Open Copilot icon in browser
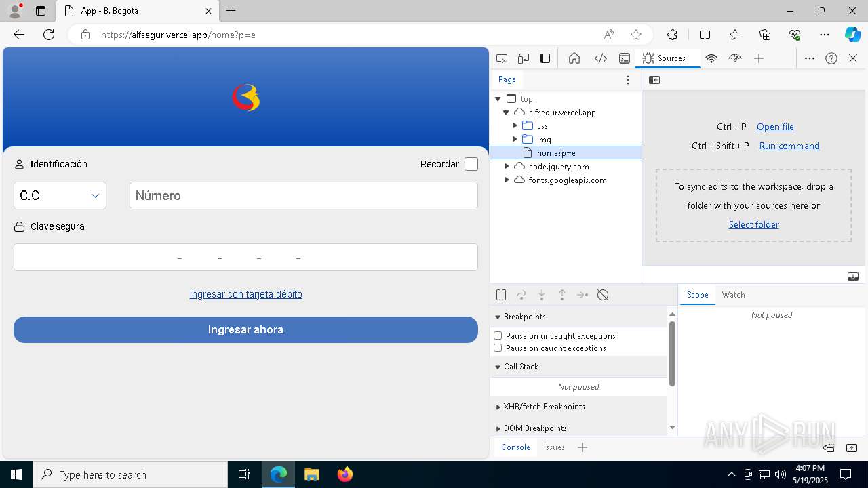The height and width of the screenshot is (488, 868). pos(852,35)
